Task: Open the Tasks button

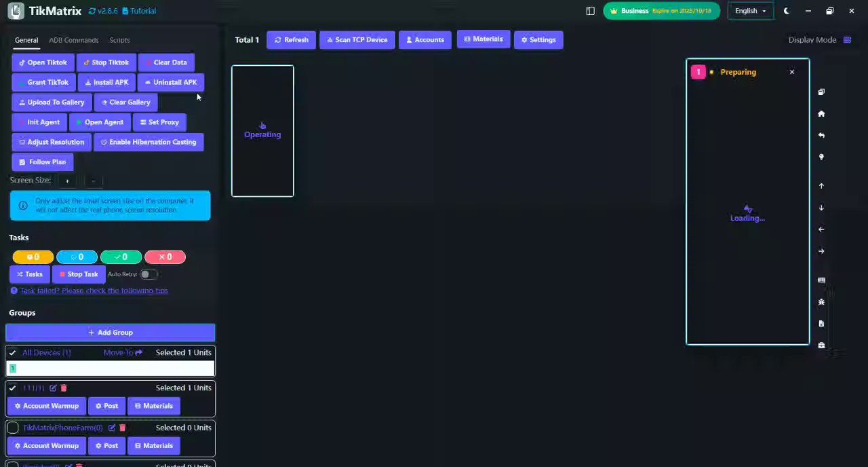Action: (x=29, y=274)
